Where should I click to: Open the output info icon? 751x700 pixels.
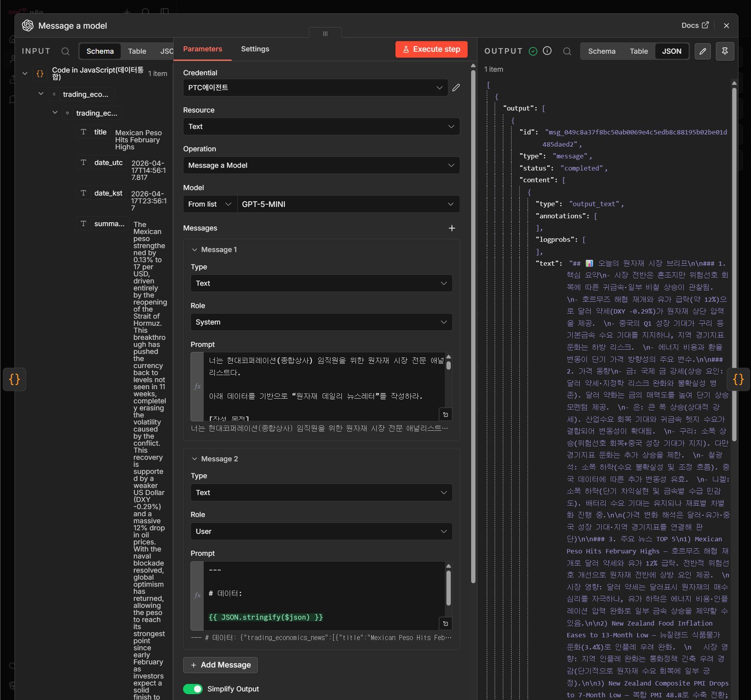[x=547, y=51]
